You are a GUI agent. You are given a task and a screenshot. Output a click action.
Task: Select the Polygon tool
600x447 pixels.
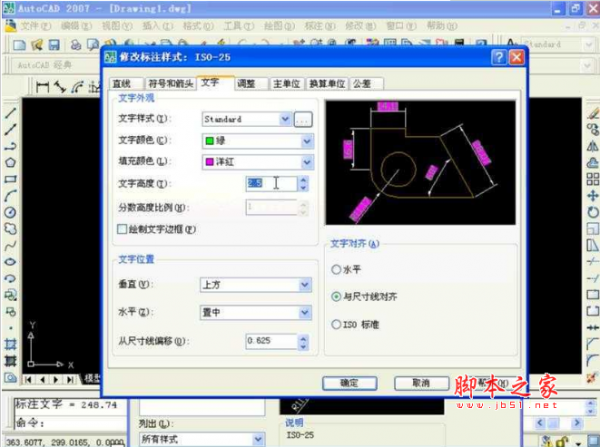coord(10,162)
